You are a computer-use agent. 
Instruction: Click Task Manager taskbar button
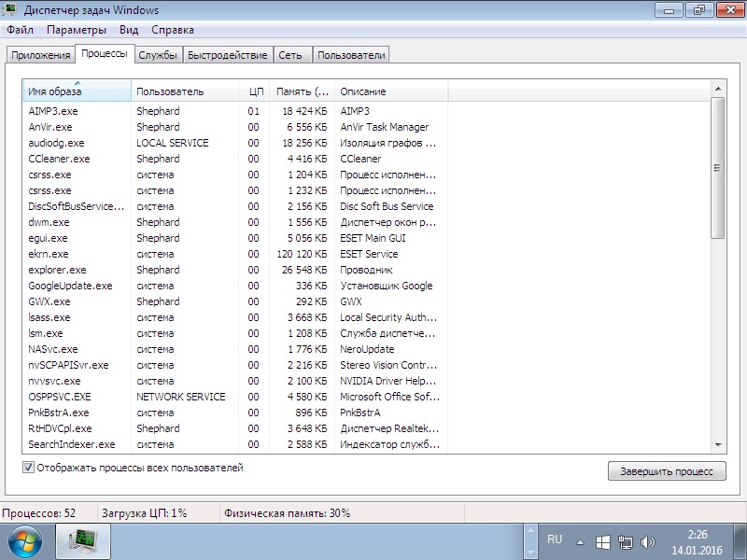pos(83,542)
